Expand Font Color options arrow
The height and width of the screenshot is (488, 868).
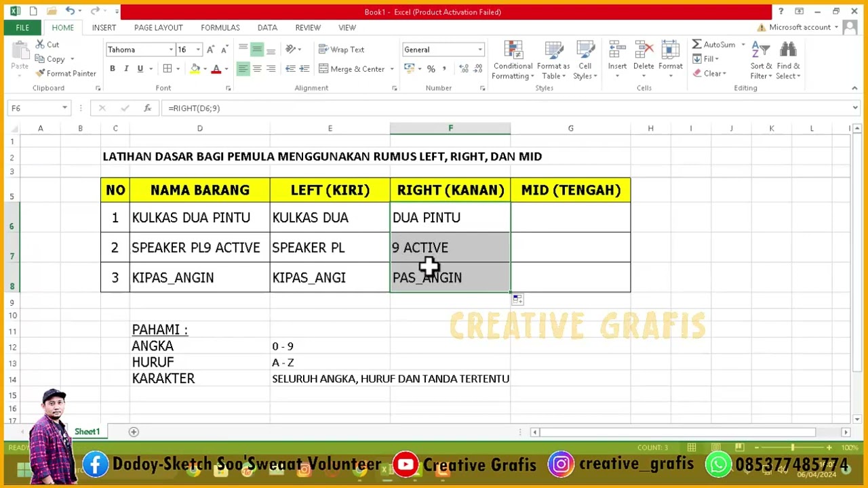tap(225, 68)
